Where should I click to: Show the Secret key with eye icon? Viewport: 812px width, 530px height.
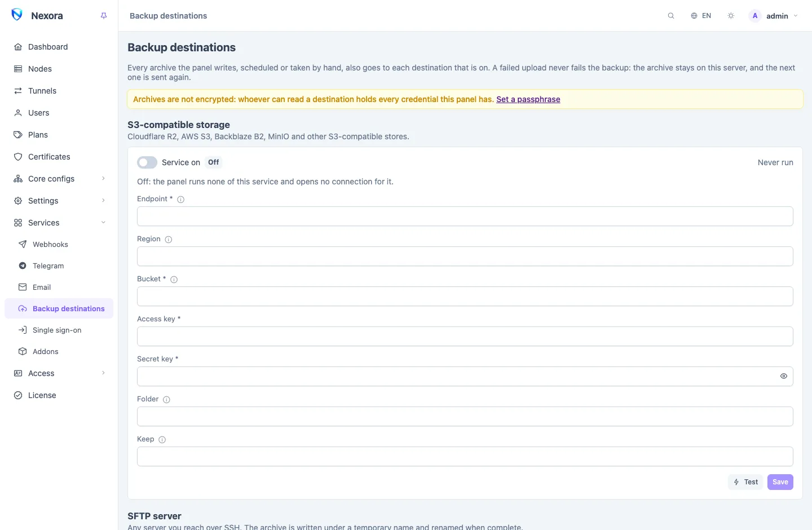784,376
